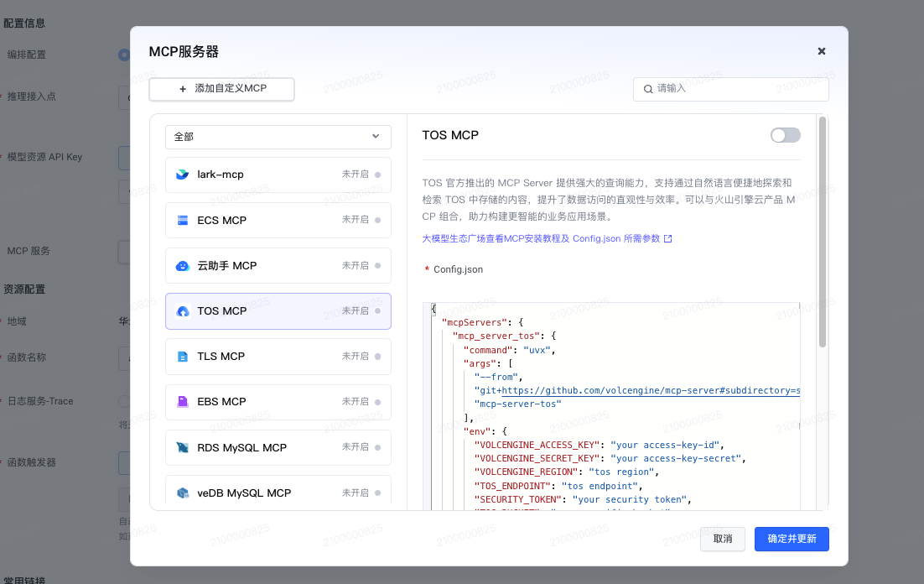Click the TOS MCP heading in detail panel
Image resolution: width=924 pixels, height=584 pixels.
click(x=450, y=136)
